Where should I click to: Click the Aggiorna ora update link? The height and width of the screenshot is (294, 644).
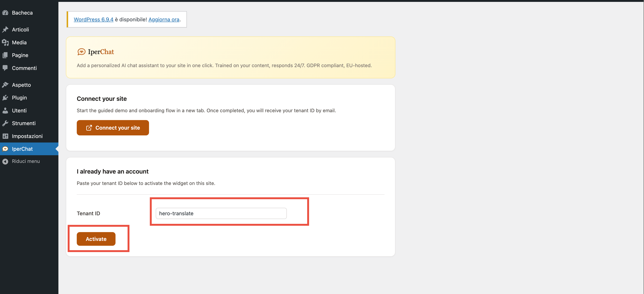pos(163,19)
